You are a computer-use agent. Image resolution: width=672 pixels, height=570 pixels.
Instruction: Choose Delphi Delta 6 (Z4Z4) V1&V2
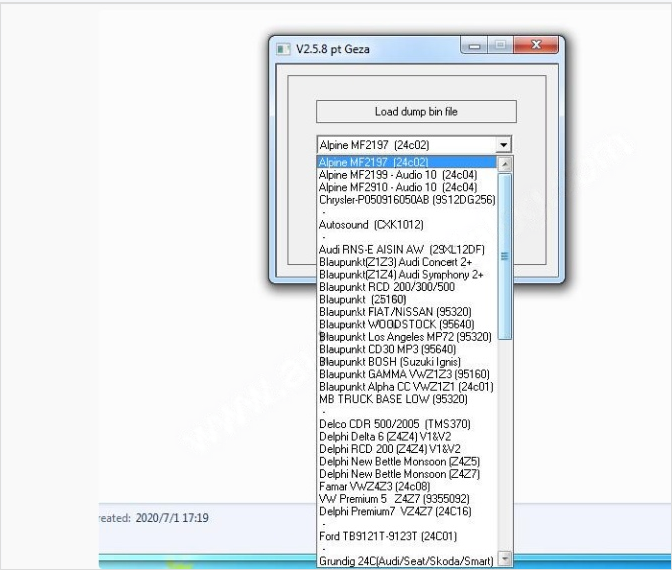click(x=407, y=436)
